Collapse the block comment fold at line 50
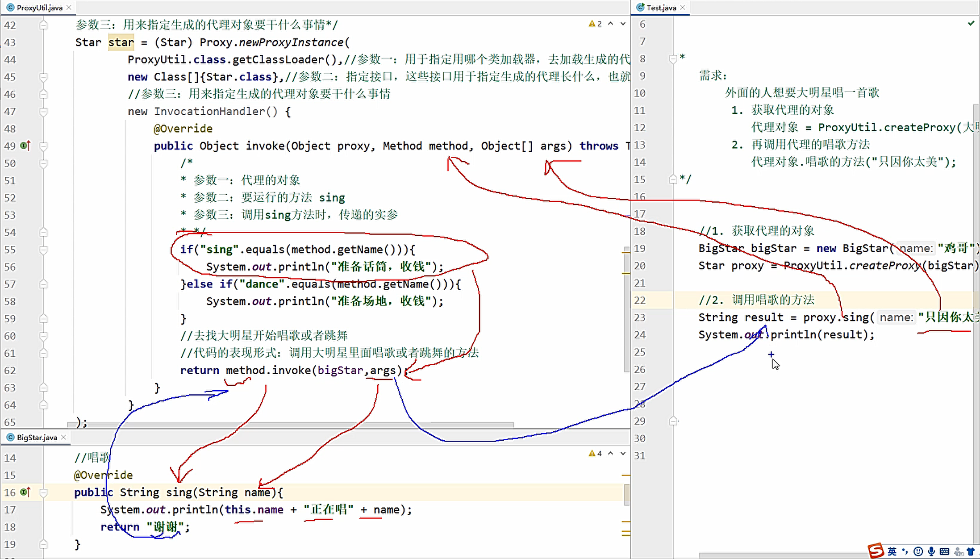980x559 pixels. click(x=43, y=163)
